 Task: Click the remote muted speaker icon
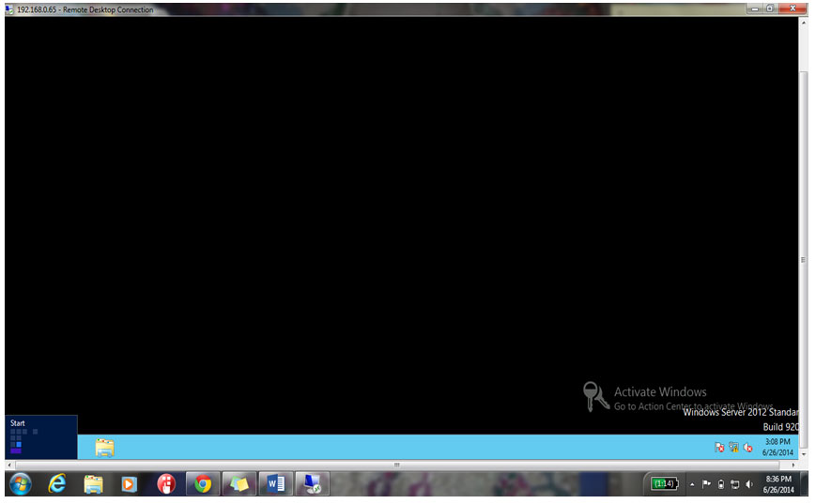tap(747, 448)
